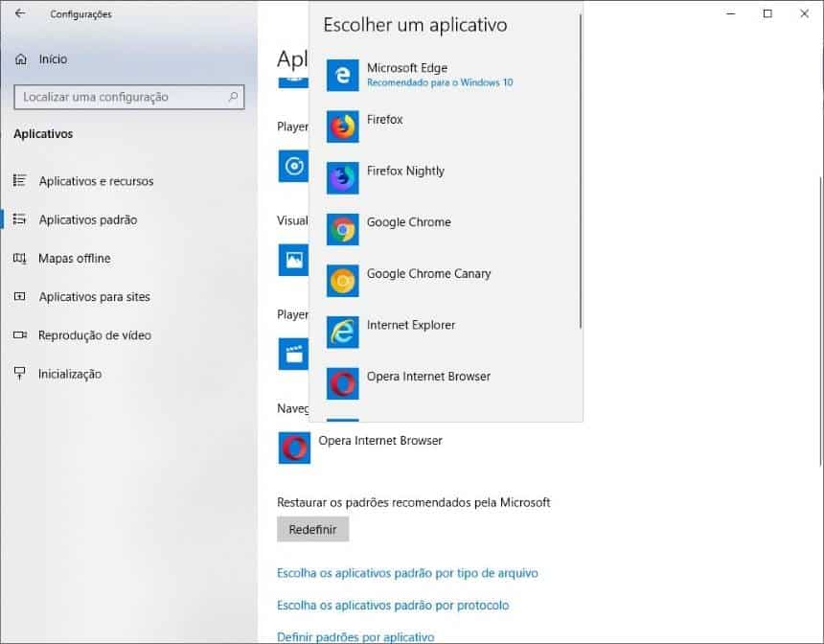Click the search magnifier icon

point(234,97)
